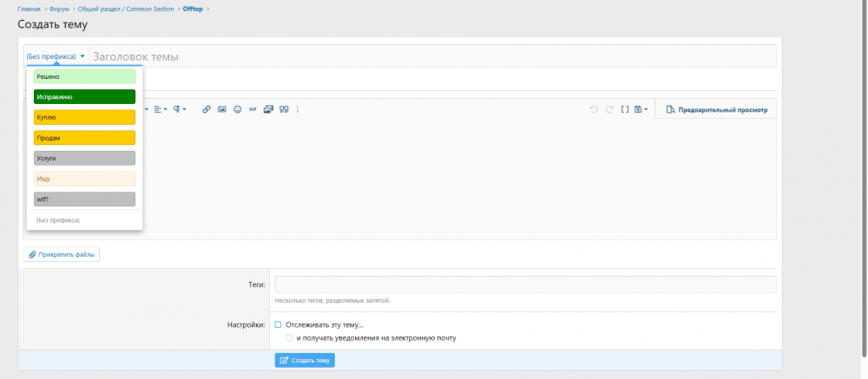Click the redo arrow in editor toolbar

[609, 109]
